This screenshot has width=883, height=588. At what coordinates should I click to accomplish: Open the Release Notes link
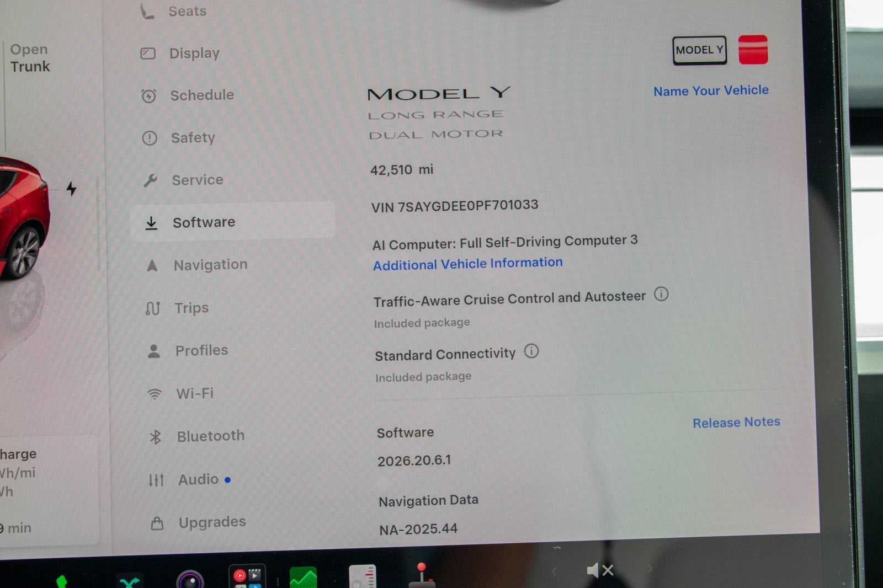pyautogui.click(x=736, y=423)
